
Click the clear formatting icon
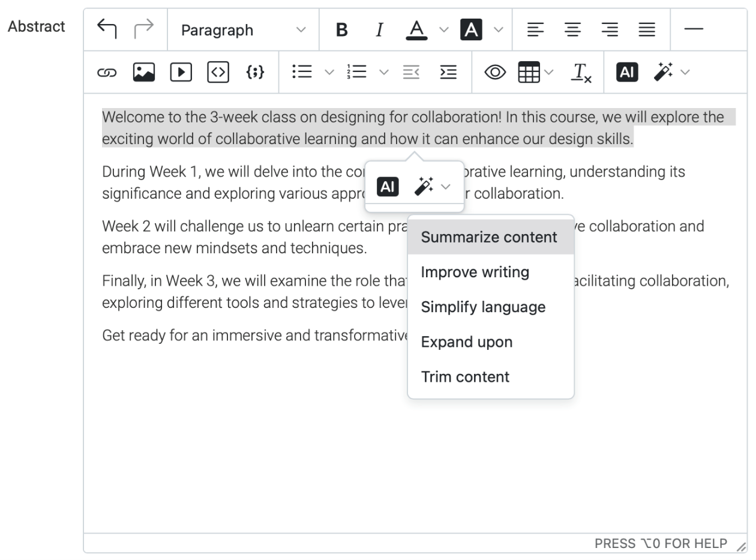tap(581, 73)
